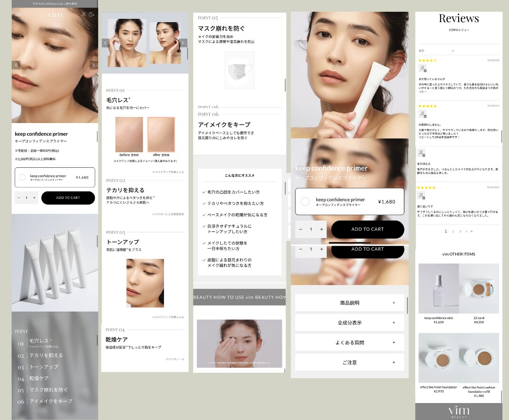Jump to the last reviews page arrow
This screenshot has width=509, height=420.
point(471,231)
